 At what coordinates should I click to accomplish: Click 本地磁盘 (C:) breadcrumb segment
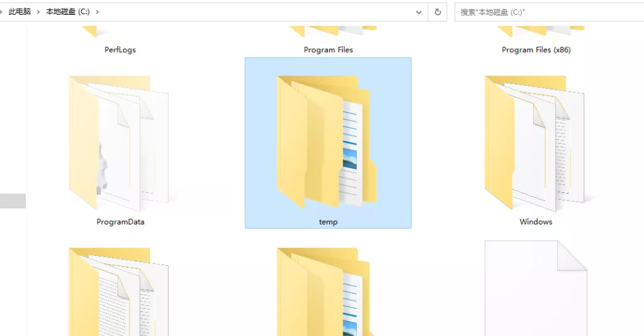tap(68, 12)
